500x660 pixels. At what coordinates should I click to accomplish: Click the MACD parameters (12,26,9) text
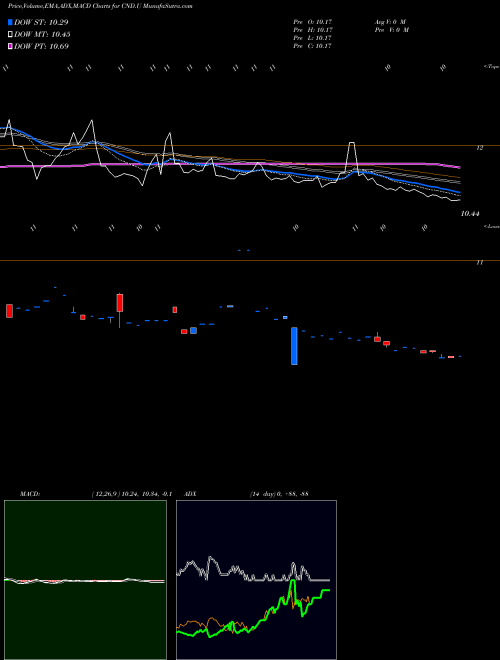click(x=131, y=494)
